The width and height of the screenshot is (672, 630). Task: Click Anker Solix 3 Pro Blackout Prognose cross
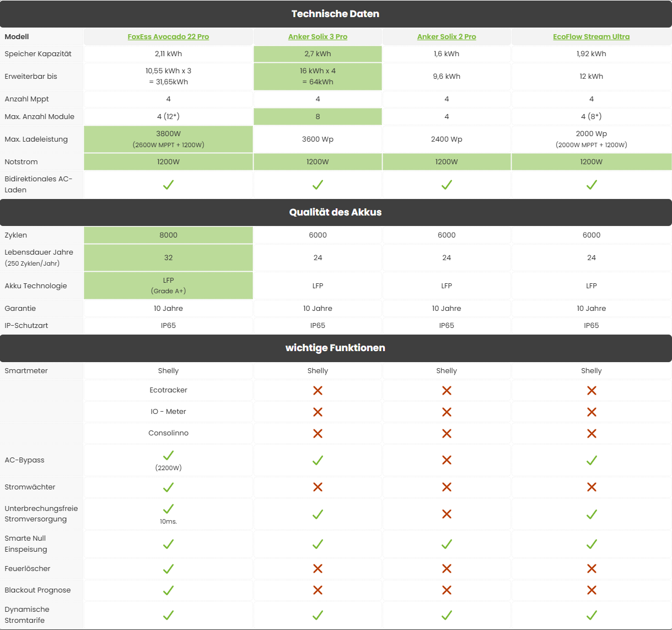(318, 590)
